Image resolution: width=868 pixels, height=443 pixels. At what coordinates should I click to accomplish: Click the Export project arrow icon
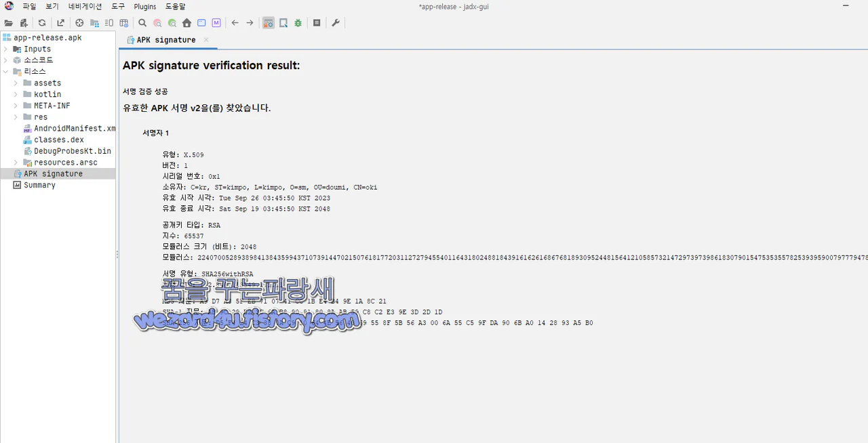point(60,23)
